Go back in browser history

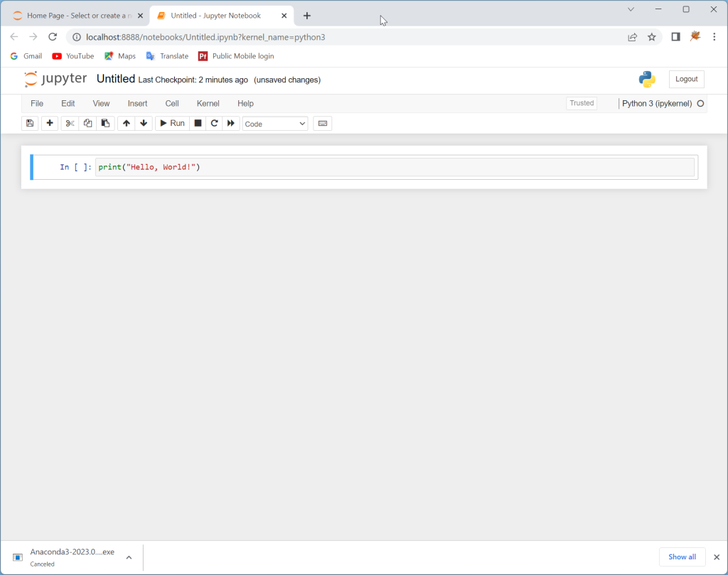[x=14, y=37]
